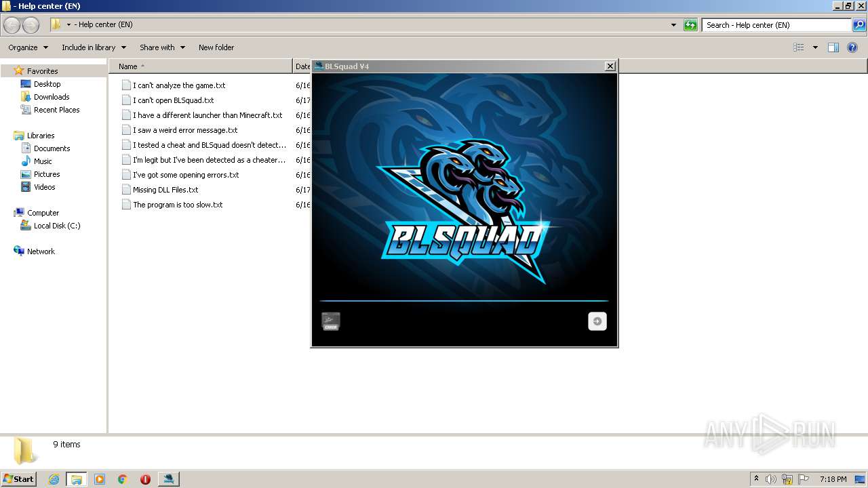Go back in Explorer navigation

tap(12, 25)
